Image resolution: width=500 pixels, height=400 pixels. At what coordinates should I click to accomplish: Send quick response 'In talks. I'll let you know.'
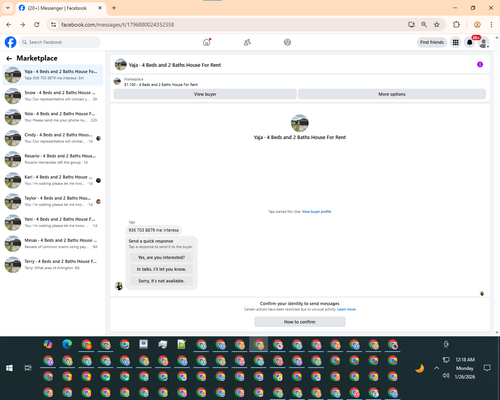(x=161, y=269)
